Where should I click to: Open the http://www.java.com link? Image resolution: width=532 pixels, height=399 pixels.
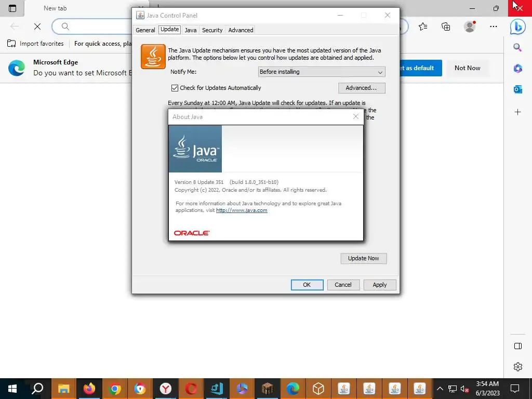[x=242, y=210]
